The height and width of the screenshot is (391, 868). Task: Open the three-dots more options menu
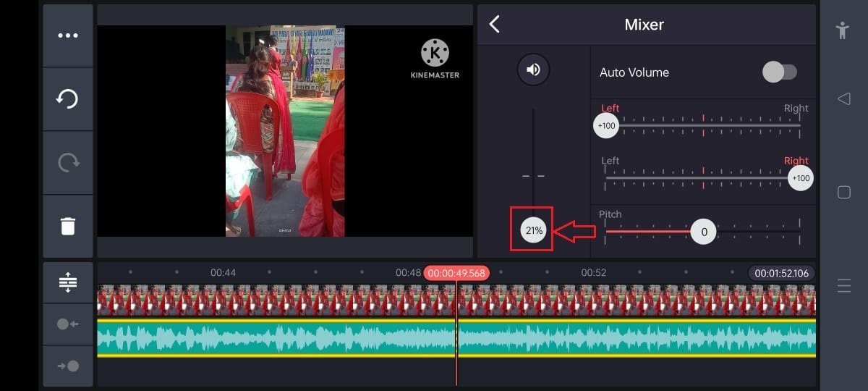tap(68, 35)
